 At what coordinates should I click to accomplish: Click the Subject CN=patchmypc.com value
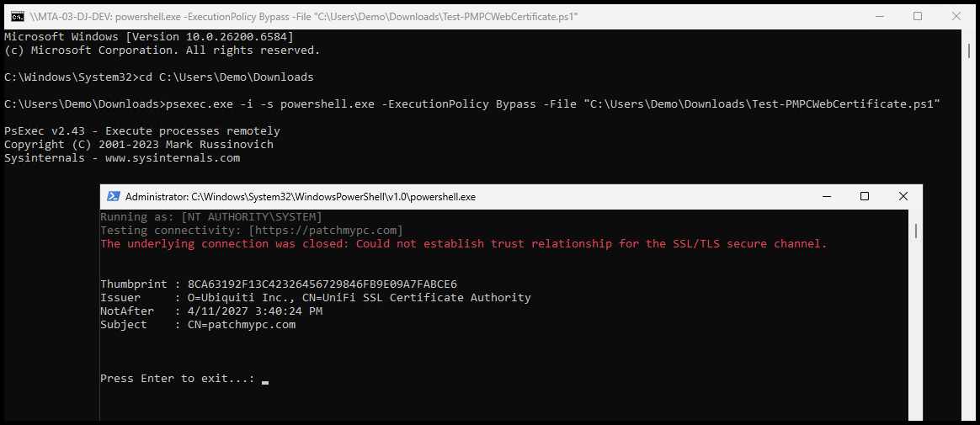pos(242,325)
